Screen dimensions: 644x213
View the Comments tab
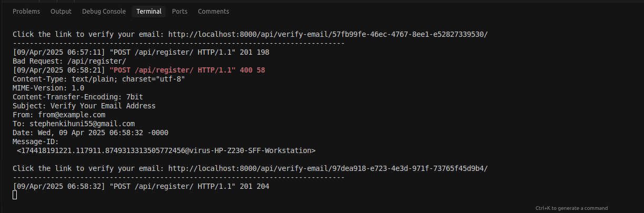213,11
